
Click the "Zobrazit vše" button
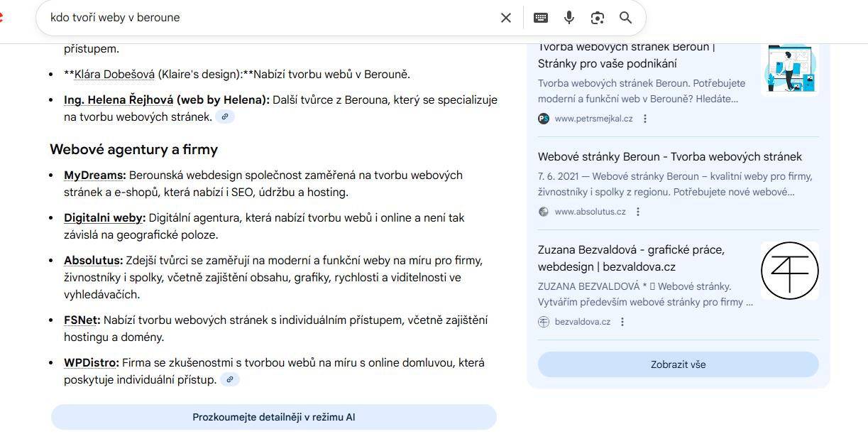tap(678, 364)
